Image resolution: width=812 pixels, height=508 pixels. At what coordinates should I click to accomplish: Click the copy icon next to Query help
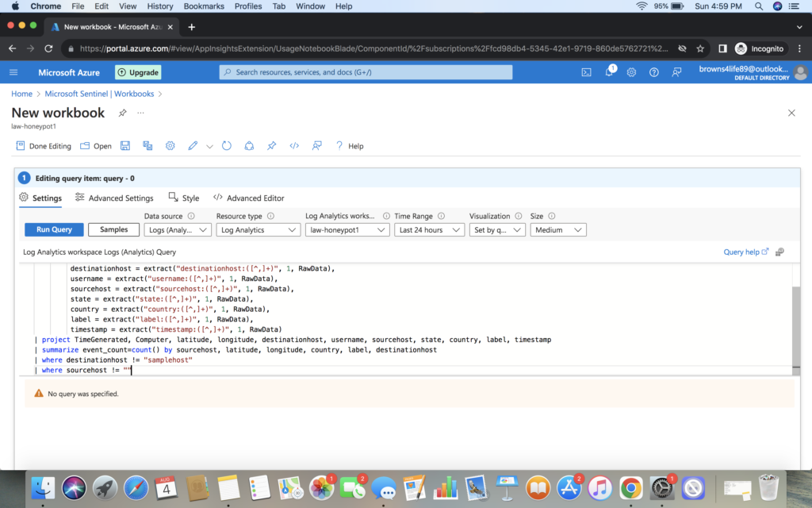pos(780,252)
